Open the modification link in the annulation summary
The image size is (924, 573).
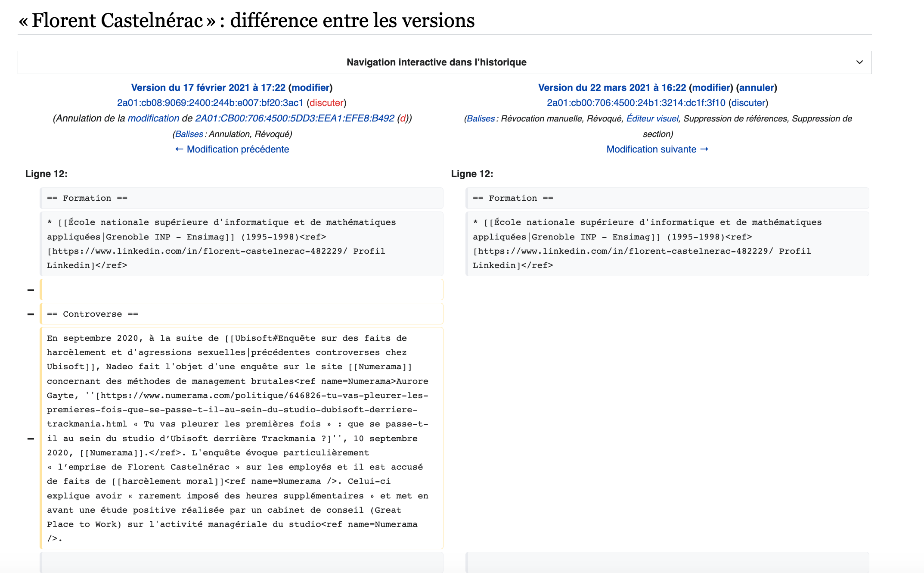153,118
